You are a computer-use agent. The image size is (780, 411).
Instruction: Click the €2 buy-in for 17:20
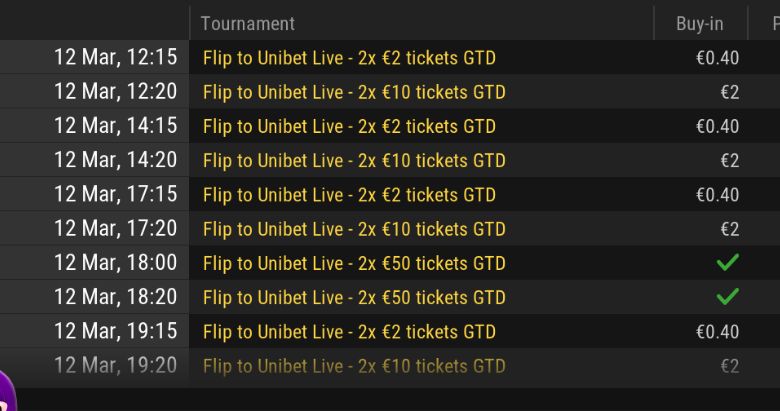pos(730,229)
